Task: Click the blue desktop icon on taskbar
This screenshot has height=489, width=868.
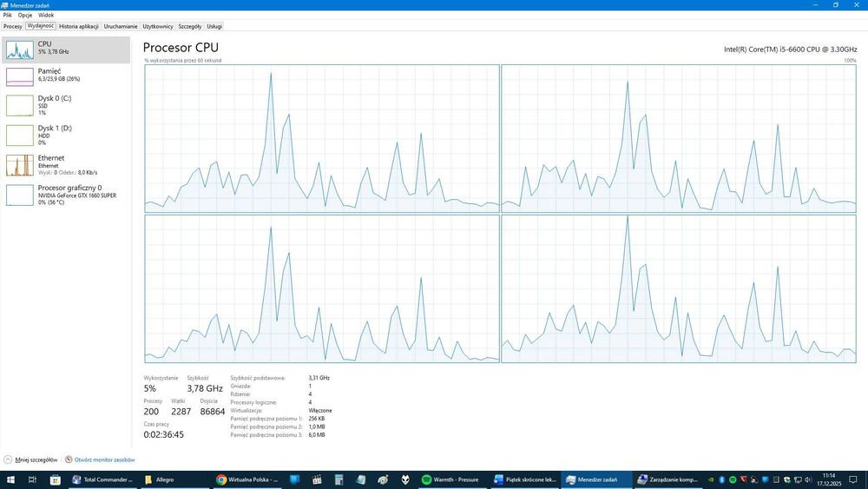Action: [x=295, y=479]
